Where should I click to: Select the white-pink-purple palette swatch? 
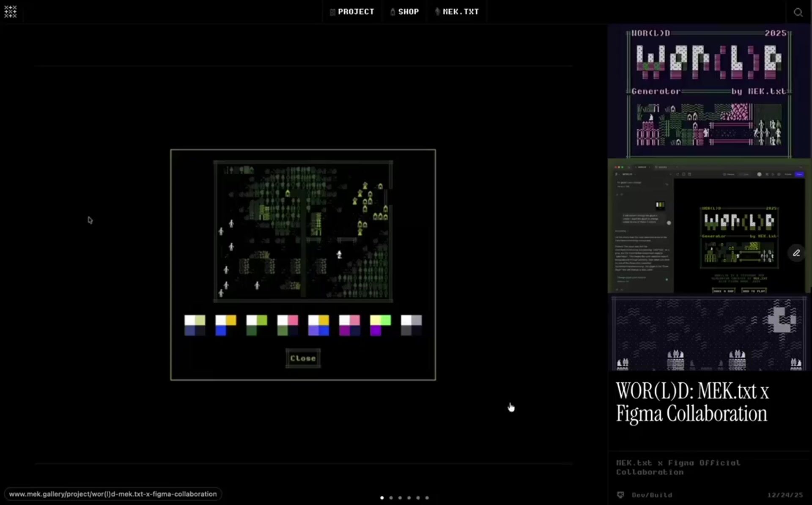coord(349,325)
